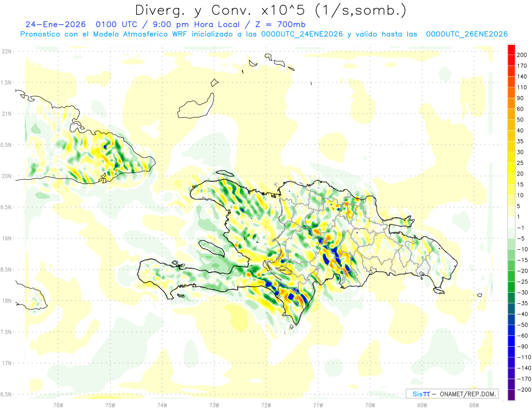Click the valid-until time "0000UTC_26ENE2026"
The image size is (532, 411).
coord(467,34)
